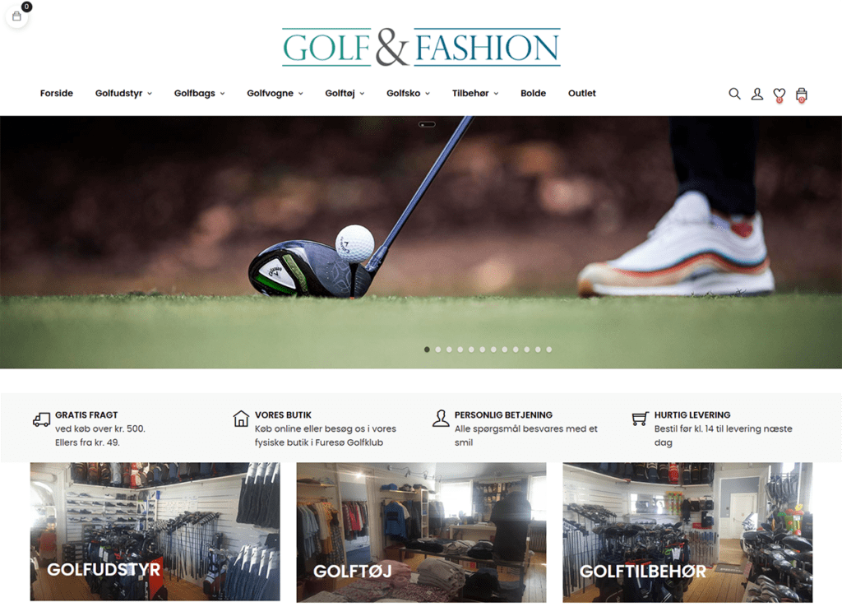Expand the Tilbehør dropdown menu

475,94
